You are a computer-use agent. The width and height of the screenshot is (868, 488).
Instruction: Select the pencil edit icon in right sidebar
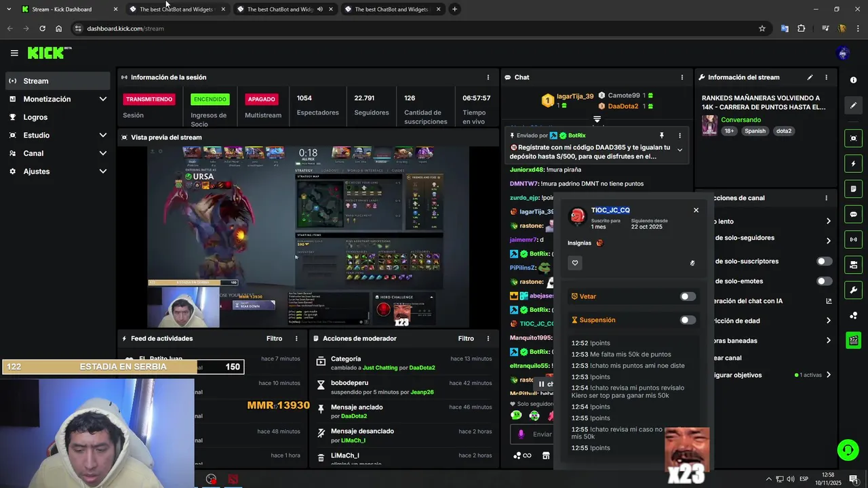(853, 106)
